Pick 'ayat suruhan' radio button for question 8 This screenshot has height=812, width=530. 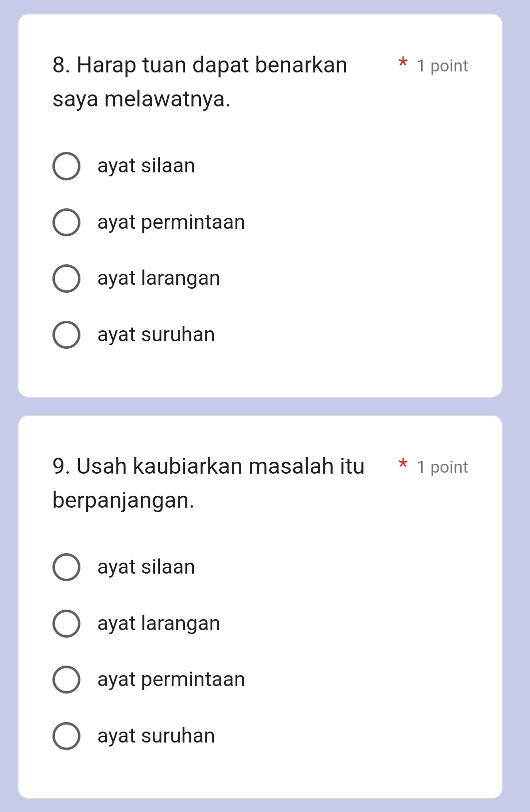point(66,335)
